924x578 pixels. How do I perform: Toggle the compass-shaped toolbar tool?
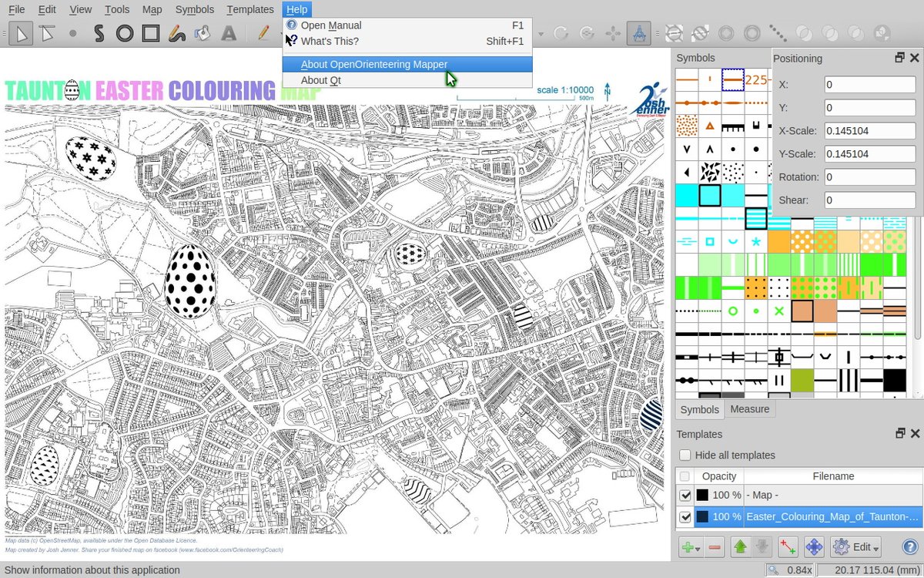(x=638, y=33)
